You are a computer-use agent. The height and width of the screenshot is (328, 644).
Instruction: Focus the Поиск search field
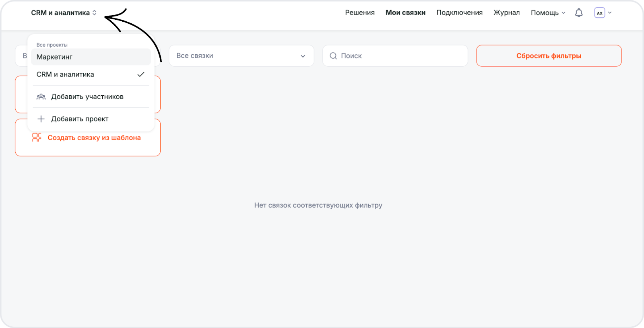coord(395,56)
